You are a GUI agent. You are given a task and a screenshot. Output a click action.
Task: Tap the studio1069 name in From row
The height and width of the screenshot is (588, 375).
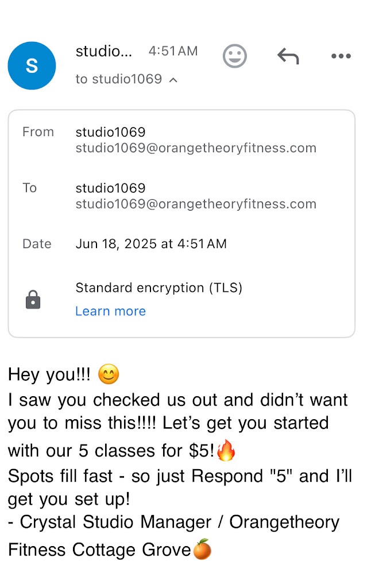click(x=110, y=132)
